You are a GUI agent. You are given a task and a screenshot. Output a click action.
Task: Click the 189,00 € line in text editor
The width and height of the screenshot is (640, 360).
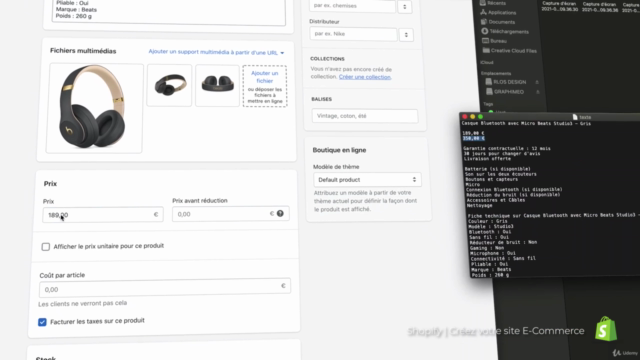tap(473, 133)
